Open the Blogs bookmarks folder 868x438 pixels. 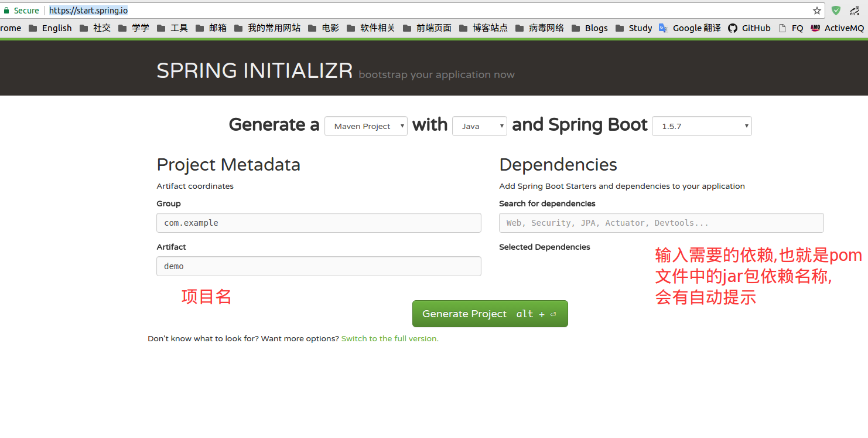coord(589,28)
